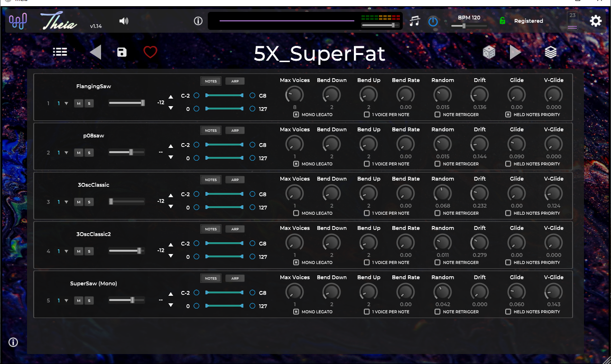Open channel dropdown on SuperSaw (Mono) layer
611x364 pixels.
click(x=66, y=300)
